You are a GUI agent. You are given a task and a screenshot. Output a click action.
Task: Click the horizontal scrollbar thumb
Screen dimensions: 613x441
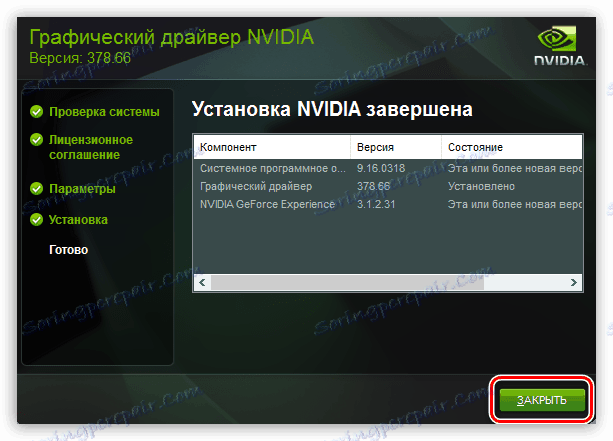pos(347,282)
